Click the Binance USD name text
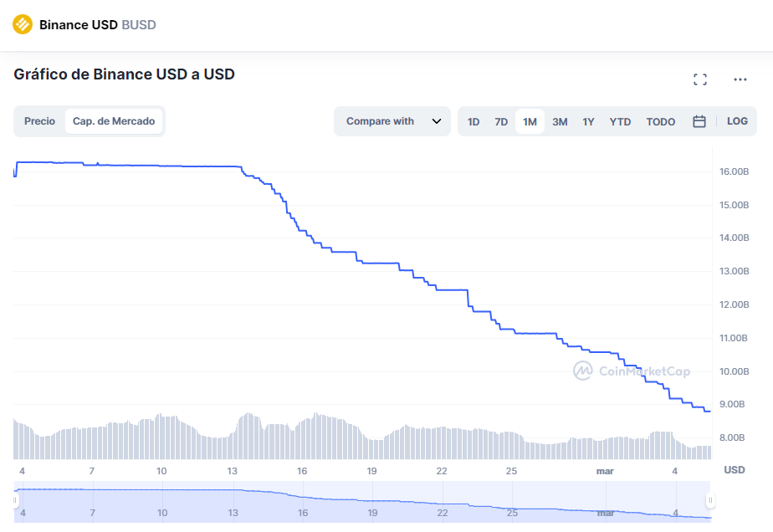 [x=79, y=24]
